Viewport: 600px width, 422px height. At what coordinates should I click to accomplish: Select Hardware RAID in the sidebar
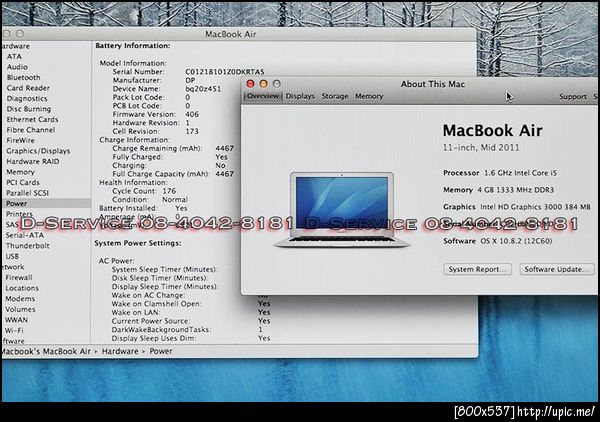click(x=33, y=161)
